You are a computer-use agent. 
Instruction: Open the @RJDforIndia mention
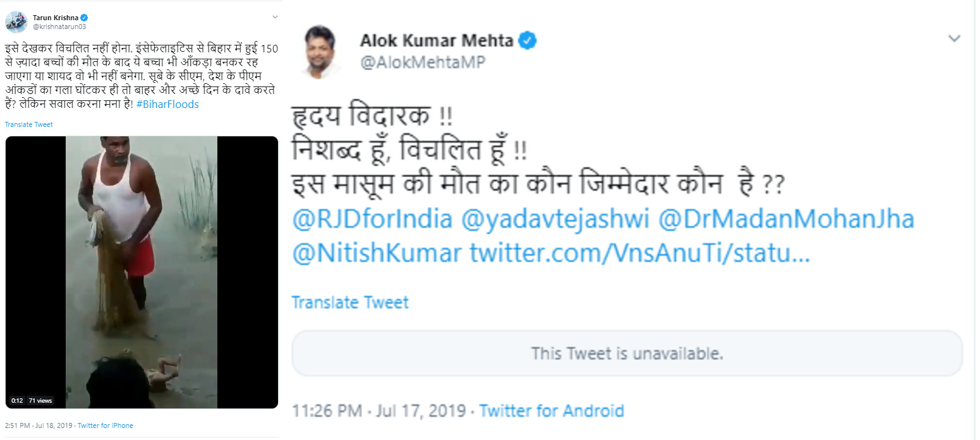pyautogui.click(x=372, y=219)
